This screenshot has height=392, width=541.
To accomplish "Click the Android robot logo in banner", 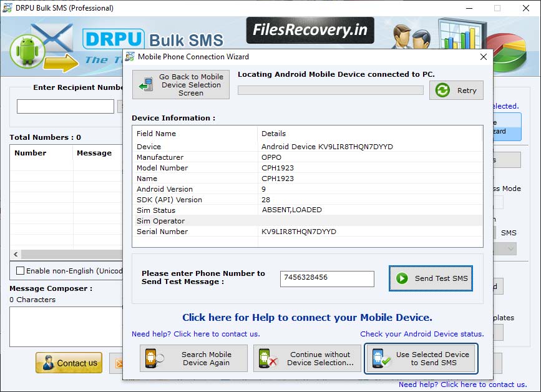I will (27, 51).
